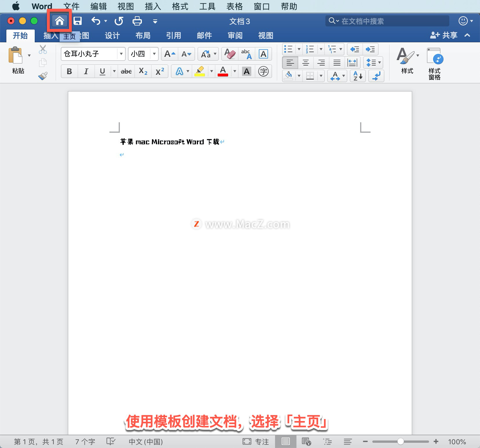
Task: Switch to the 布局 ribbon tab
Action: (143, 36)
